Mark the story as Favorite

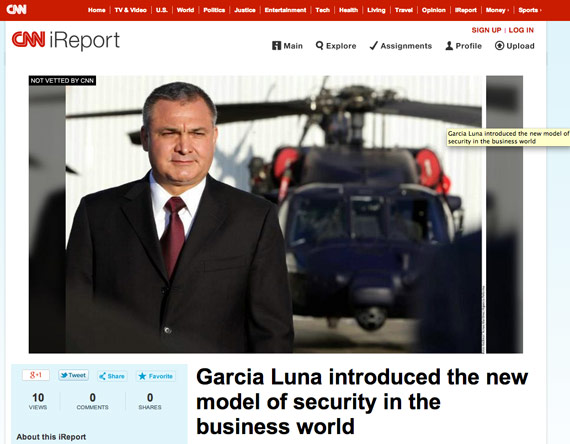156,376
